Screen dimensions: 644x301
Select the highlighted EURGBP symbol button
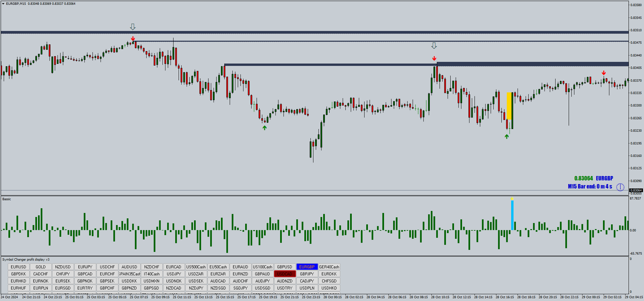307,267
